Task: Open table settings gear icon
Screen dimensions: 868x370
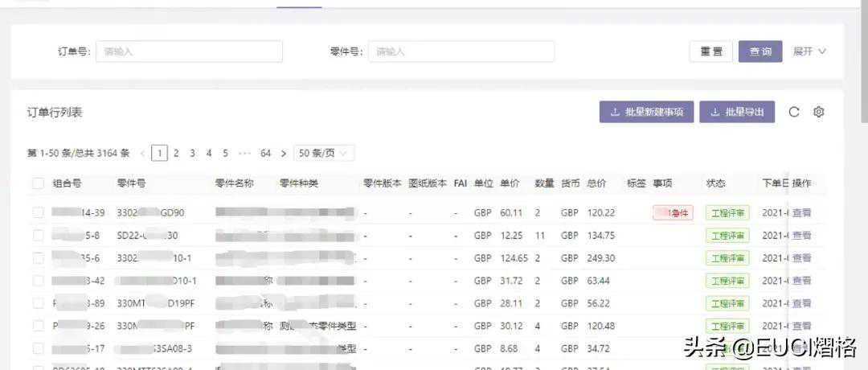Action: click(819, 113)
